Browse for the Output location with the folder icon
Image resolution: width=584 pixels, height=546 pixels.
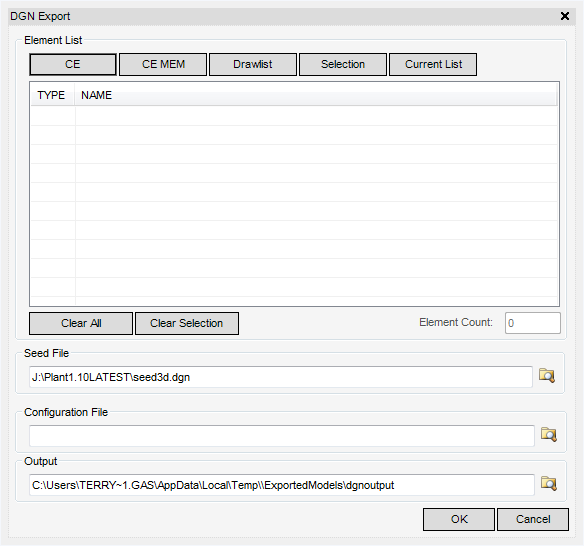[549, 483]
